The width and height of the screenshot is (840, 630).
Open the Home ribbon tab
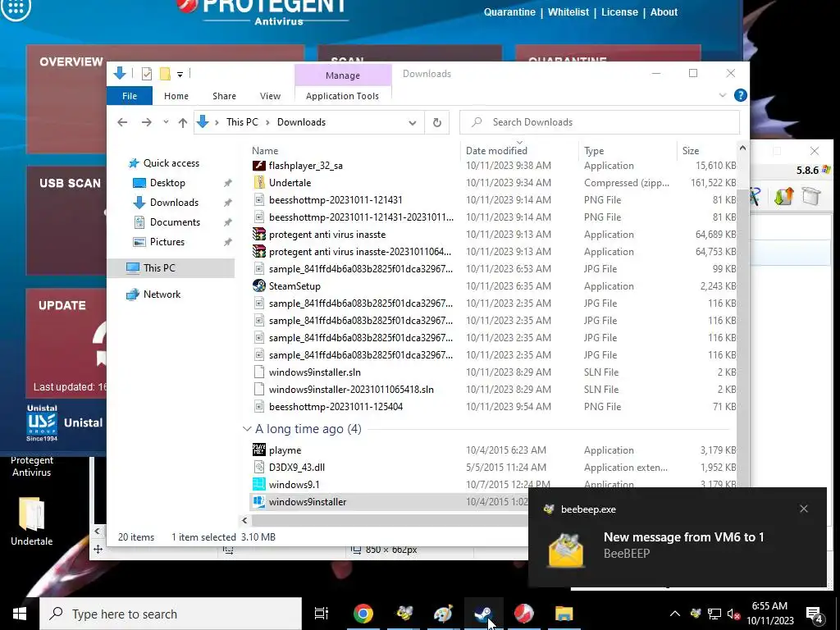(x=176, y=96)
